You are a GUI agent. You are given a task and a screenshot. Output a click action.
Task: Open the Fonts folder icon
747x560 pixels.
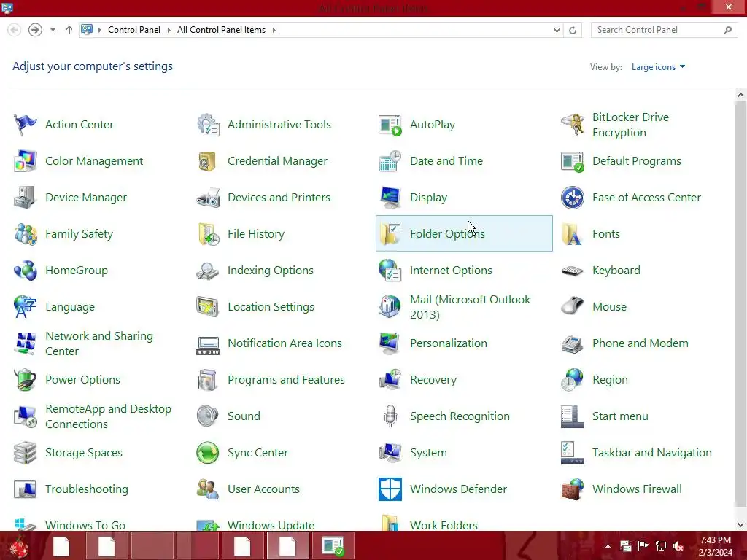tap(573, 234)
